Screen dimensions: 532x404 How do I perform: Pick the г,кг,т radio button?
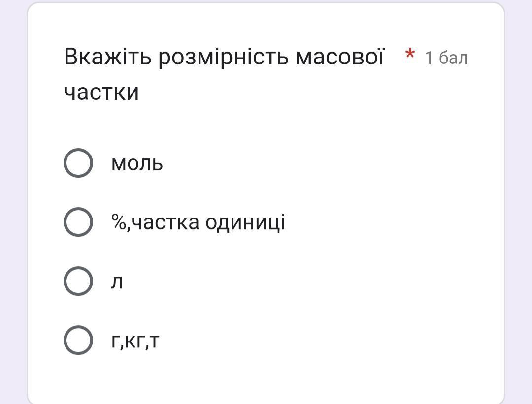tap(78, 340)
